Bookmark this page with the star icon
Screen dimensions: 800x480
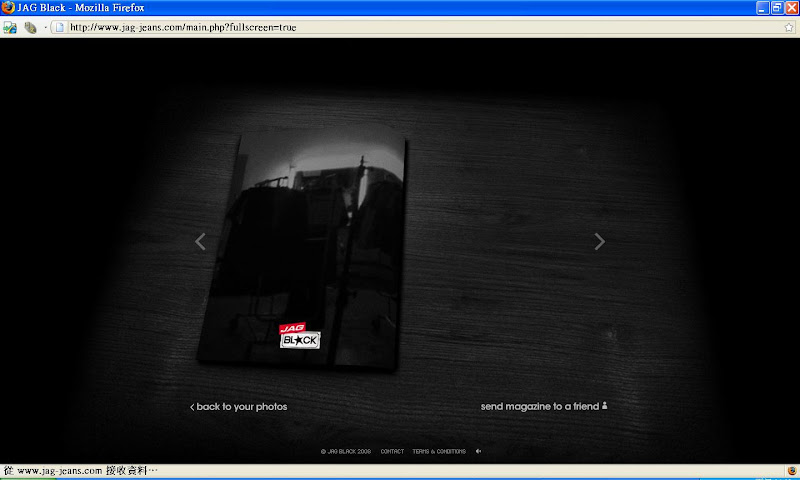tap(789, 28)
